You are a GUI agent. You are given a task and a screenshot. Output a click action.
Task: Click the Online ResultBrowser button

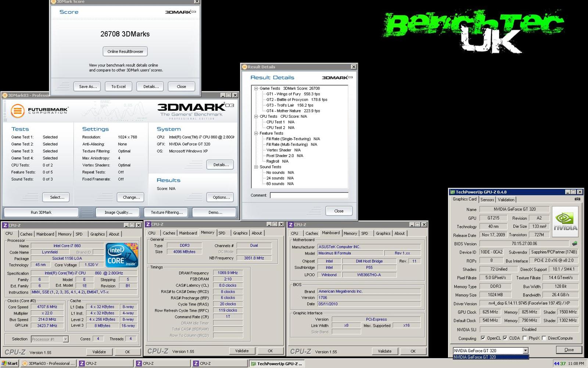coord(125,52)
